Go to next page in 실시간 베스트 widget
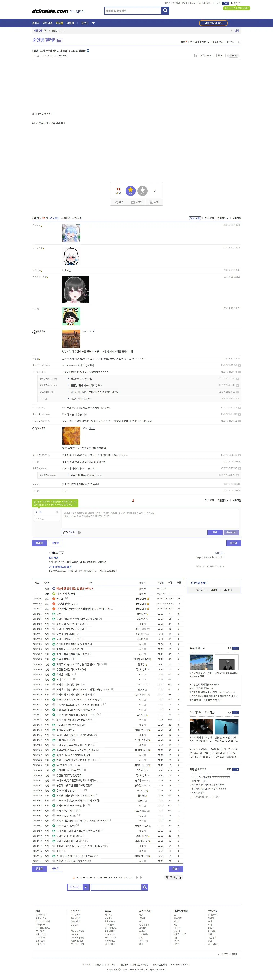 tap(237, 648)
